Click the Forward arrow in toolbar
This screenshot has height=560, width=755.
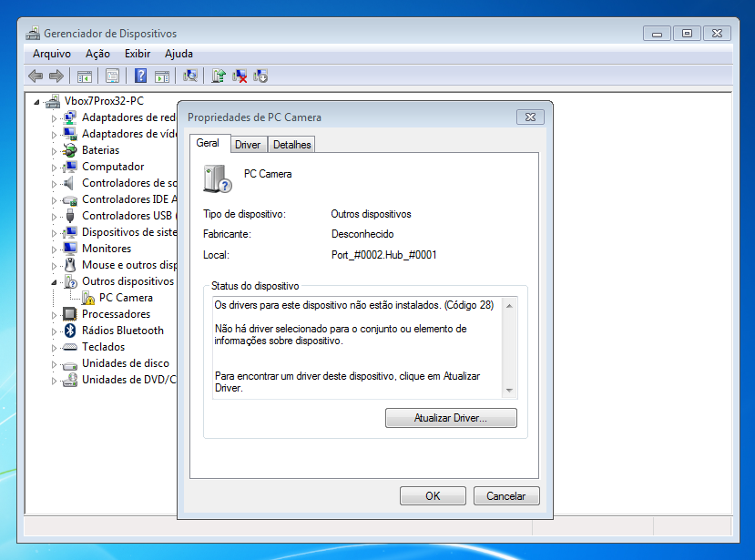point(56,76)
